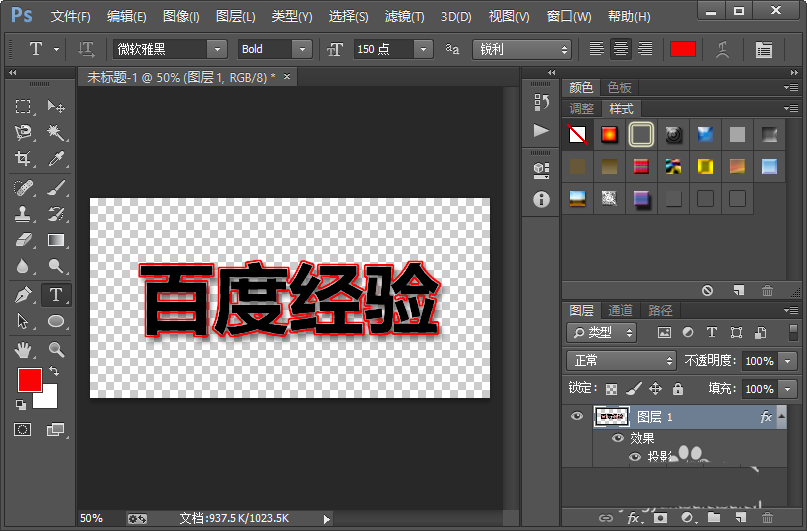Select the Eyedropper tool
Viewport: 807px width, 531px height.
56,158
